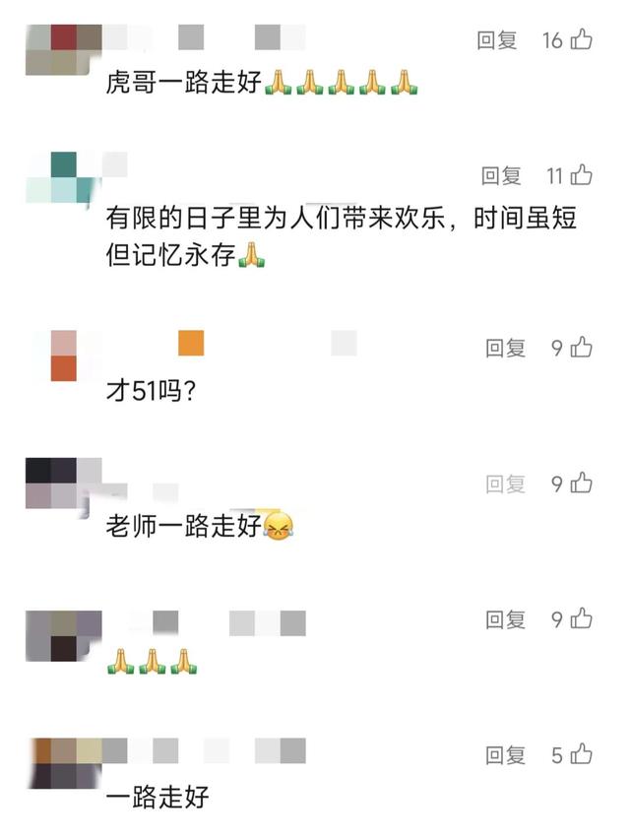Open avatar of "虎哥一路走好" commenter

[64, 49]
